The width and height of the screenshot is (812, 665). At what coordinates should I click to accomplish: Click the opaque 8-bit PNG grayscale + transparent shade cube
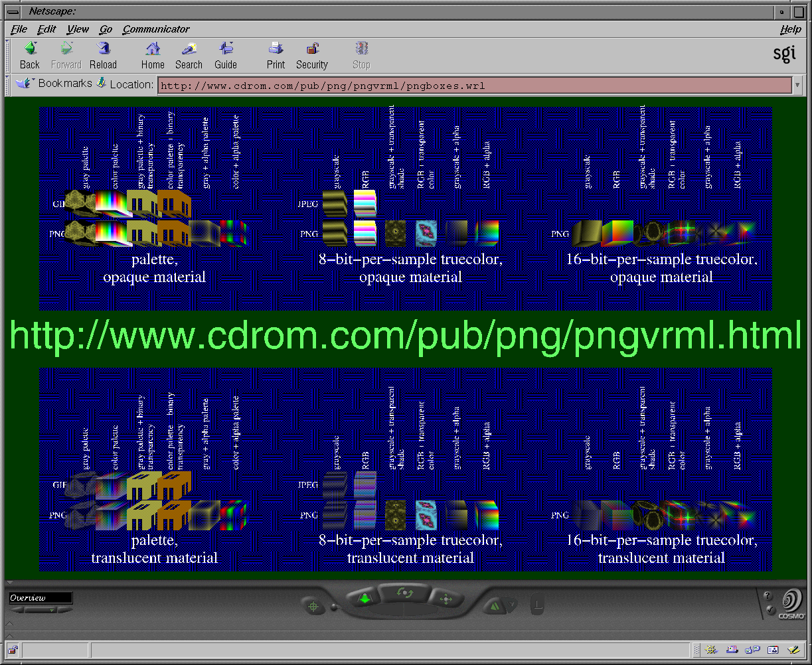point(395,233)
